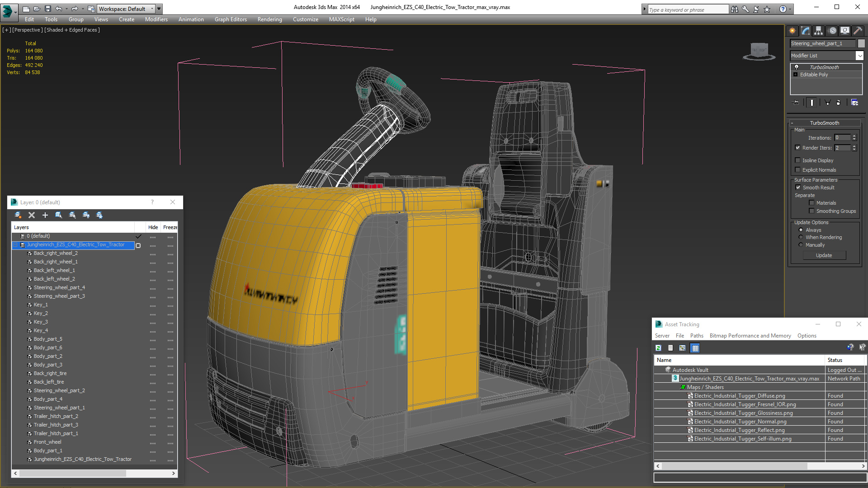Image resolution: width=868 pixels, height=488 pixels.
Task: Open the Graph Editors menu
Action: click(231, 19)
